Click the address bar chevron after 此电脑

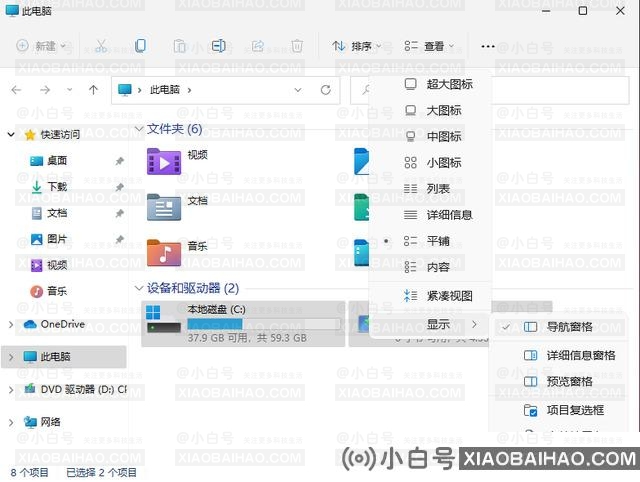(x=189, y=90)
